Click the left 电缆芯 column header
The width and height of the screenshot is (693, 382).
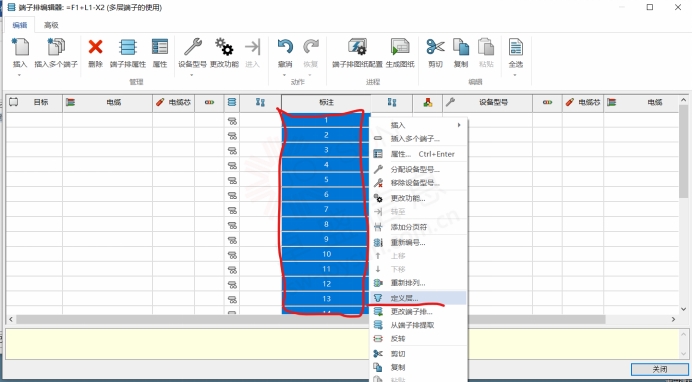pos(173,103)
